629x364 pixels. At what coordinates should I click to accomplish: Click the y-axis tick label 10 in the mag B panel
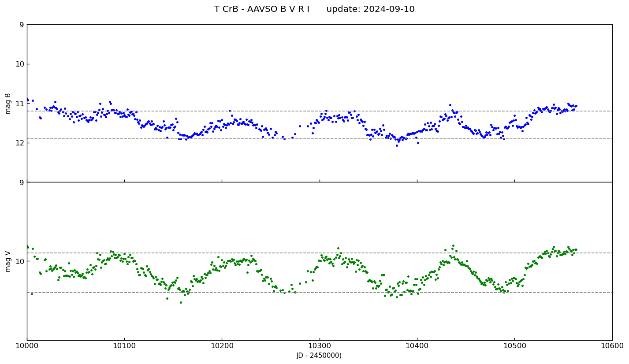click(19, 64)
